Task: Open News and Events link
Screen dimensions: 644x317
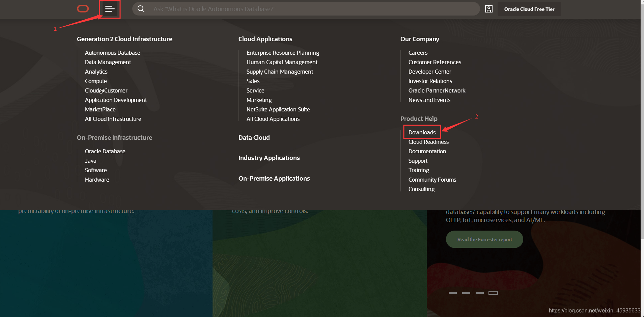Action: click(x=429, y=100)
